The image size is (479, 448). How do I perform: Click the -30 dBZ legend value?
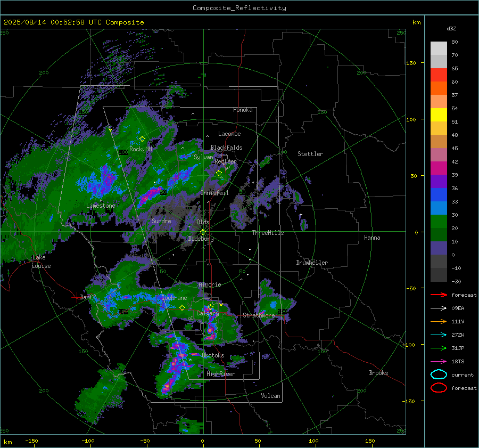(457, 281)
